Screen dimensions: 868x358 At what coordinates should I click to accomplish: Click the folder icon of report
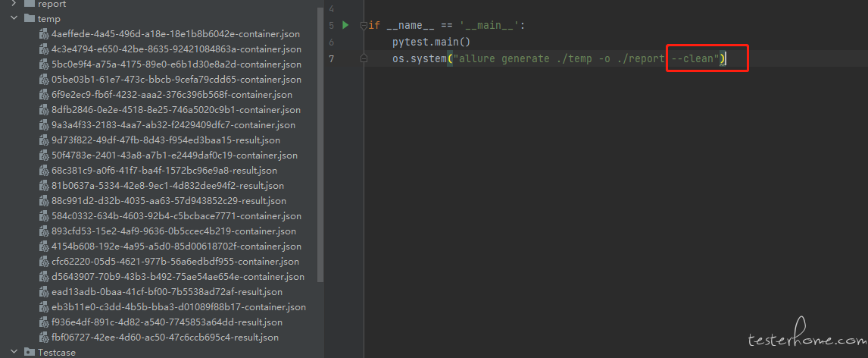pos(30,3)
